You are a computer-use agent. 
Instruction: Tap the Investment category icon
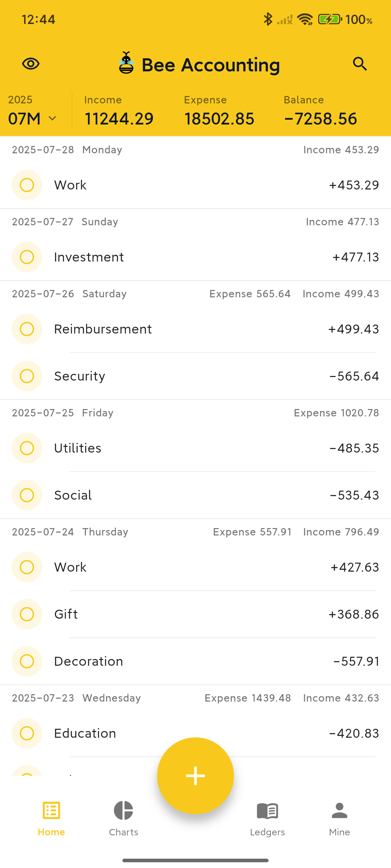[x=27, y=257]
